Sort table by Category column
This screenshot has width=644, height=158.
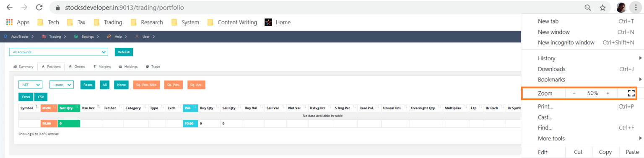point(136,108)
